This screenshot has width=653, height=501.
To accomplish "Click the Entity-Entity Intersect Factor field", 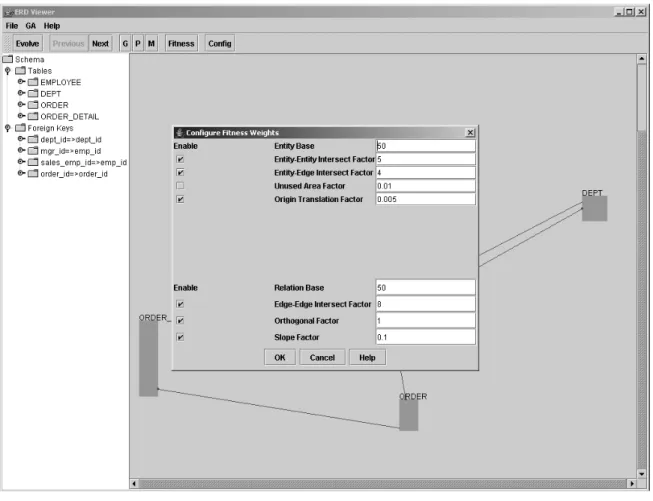I will [425, 159].
